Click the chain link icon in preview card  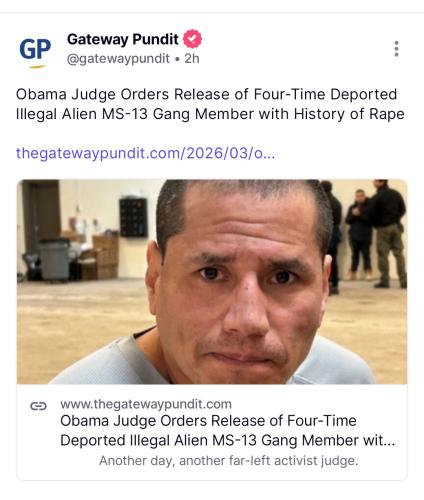click(x=38, y=406)
